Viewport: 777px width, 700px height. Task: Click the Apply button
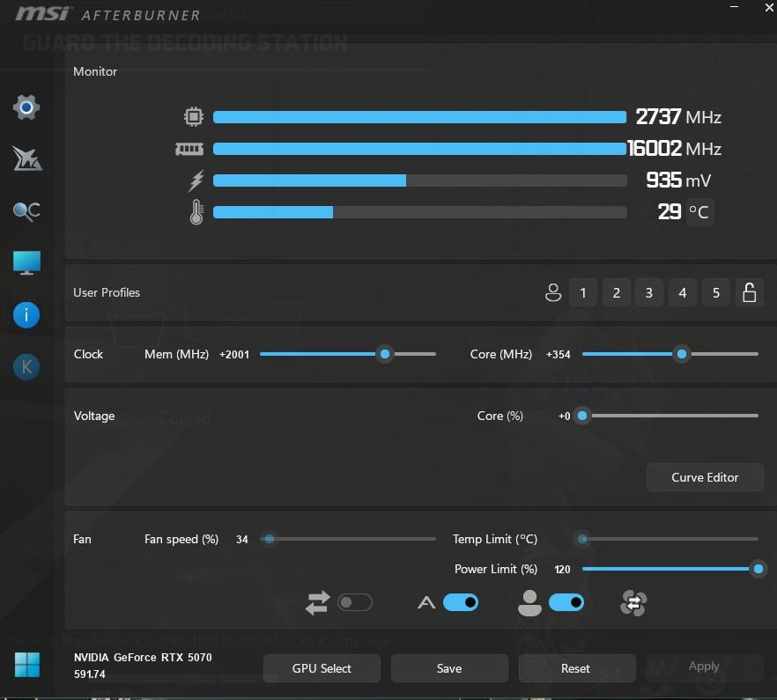[x=704, y=667]
